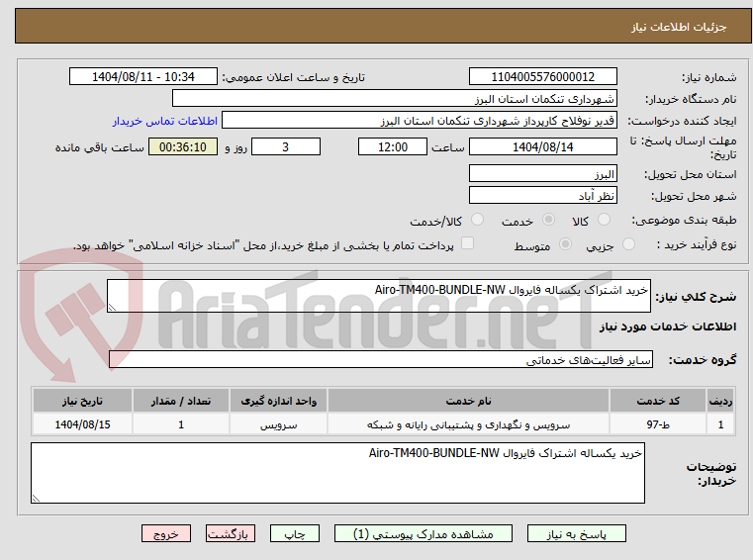Click the واحد اندازه گیری column header
The width and height of the screenshot is (753, 560).
pyautogui.click(x=278, y=401)
